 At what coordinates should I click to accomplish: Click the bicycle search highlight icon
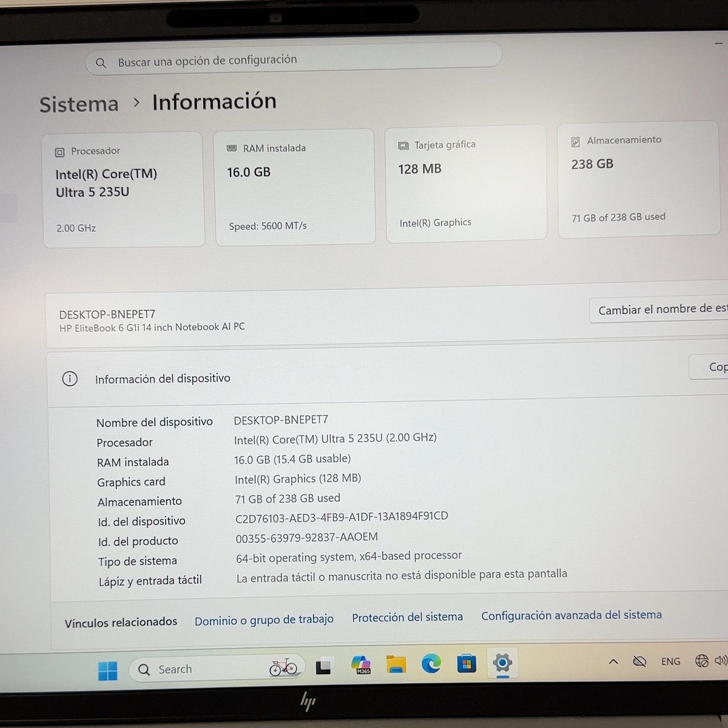click(283, 667)
